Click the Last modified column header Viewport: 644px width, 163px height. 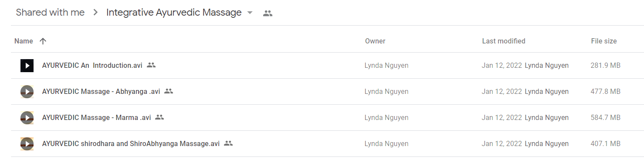[x=504, y=41]
